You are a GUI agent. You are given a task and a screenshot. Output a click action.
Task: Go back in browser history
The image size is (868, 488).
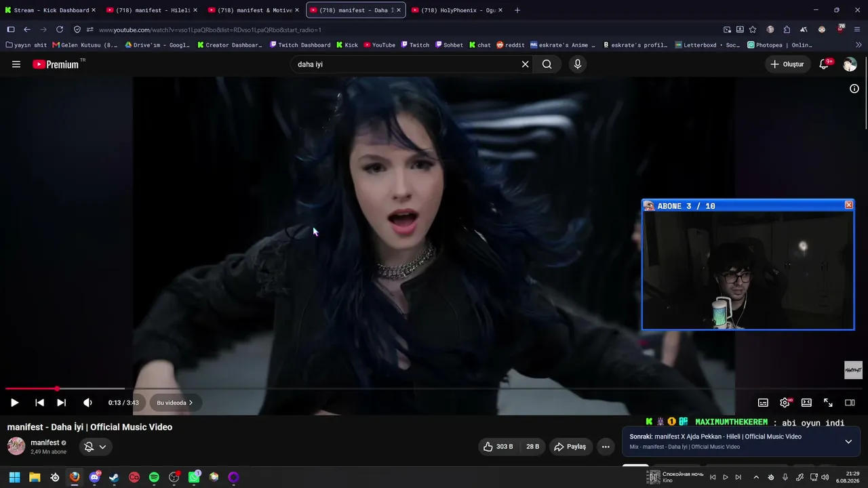coord(27,30)
